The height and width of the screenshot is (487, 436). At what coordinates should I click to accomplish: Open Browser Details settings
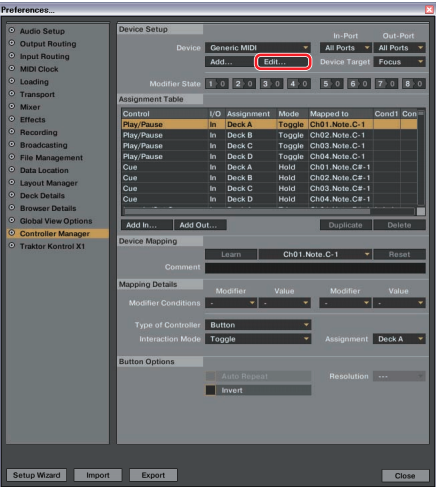48,208
